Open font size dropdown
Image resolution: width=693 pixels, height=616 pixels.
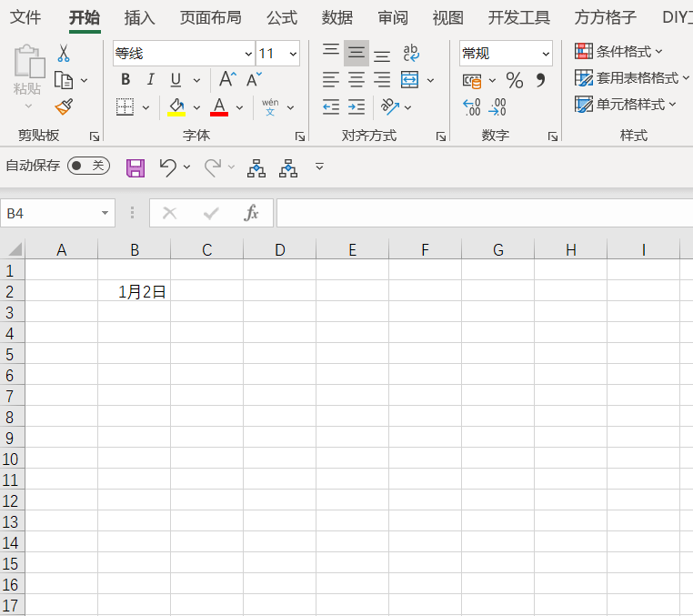[x=293, y=54]
